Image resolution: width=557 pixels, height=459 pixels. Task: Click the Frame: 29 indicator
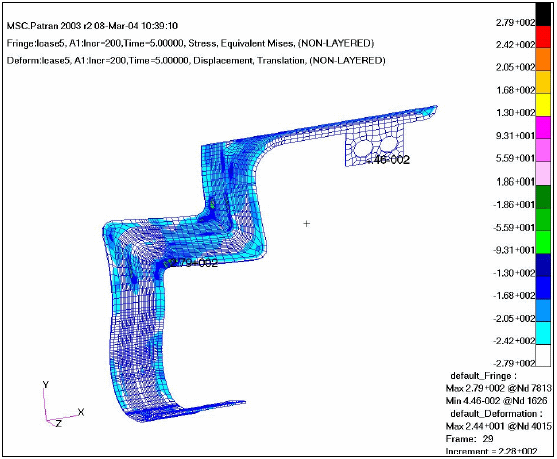point(470,439)
